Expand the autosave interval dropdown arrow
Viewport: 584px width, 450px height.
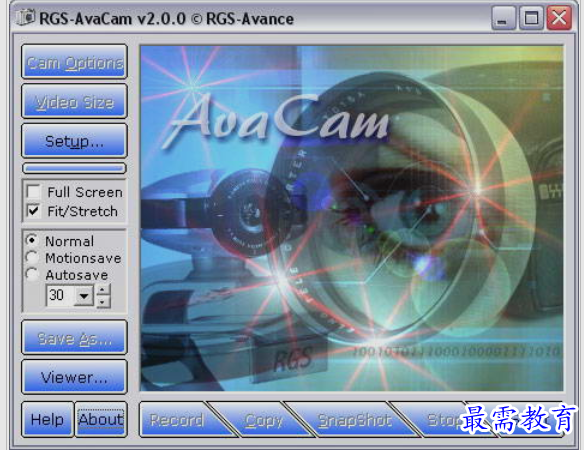pos(84,296)
